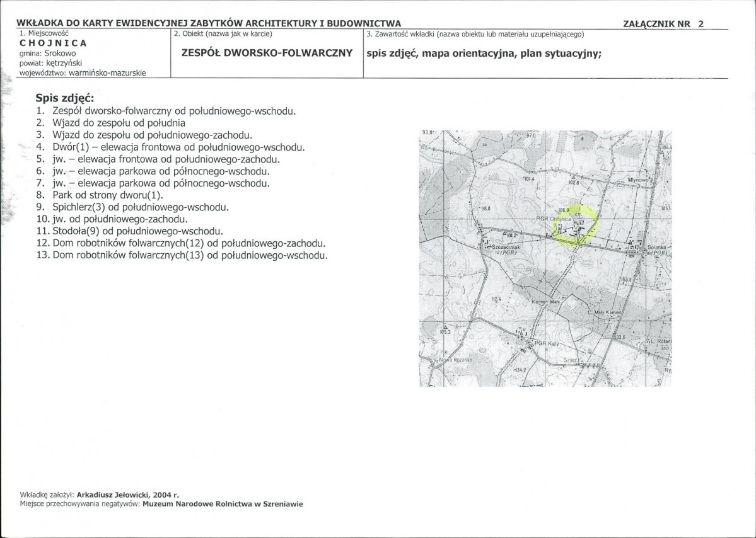This screenshot has width=756, height=538.
Task: Click the 'Spis zdjęć:' heading
Action: point(64,98)
